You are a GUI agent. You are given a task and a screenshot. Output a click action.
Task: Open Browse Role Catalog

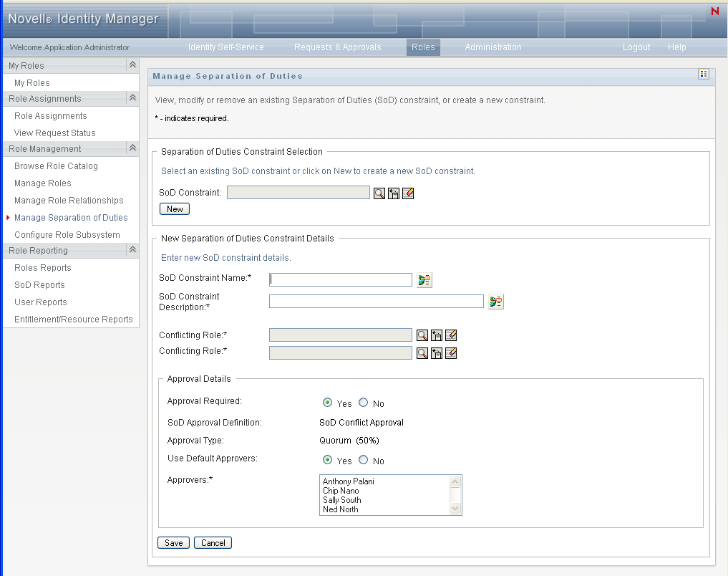click(x=56, y=165)
